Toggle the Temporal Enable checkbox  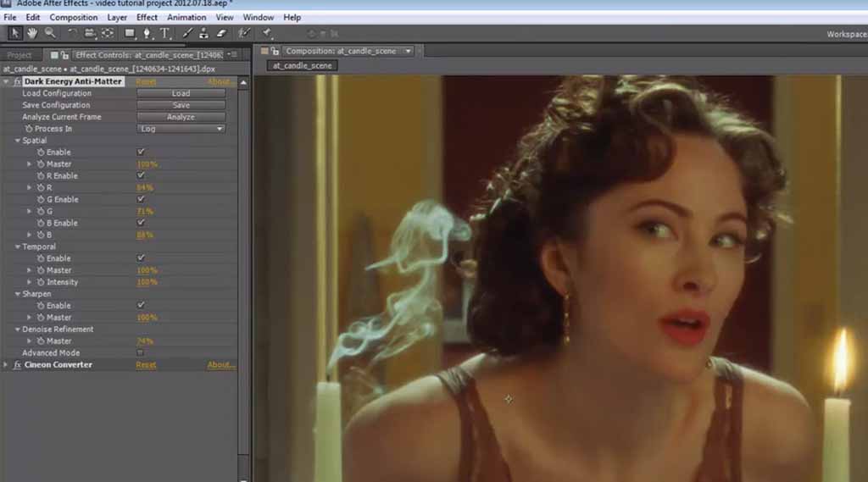(141, 258)
